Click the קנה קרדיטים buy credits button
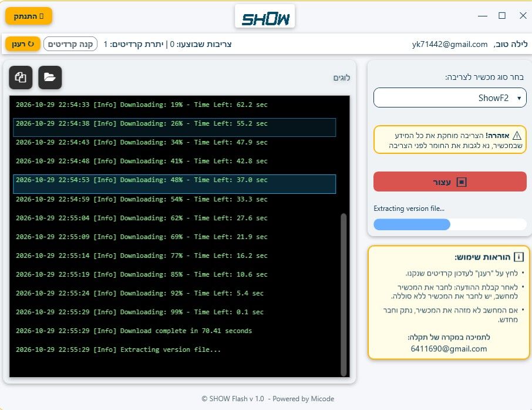This screenshot has height=410, width=532. pyautogui.click(x=70, y=44)
